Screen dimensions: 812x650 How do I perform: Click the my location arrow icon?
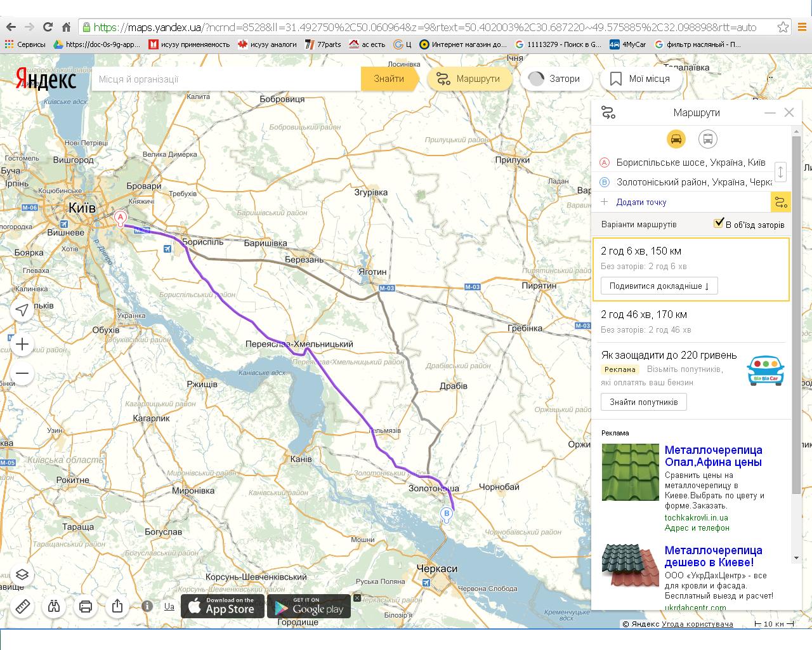[x=22, y=310]
